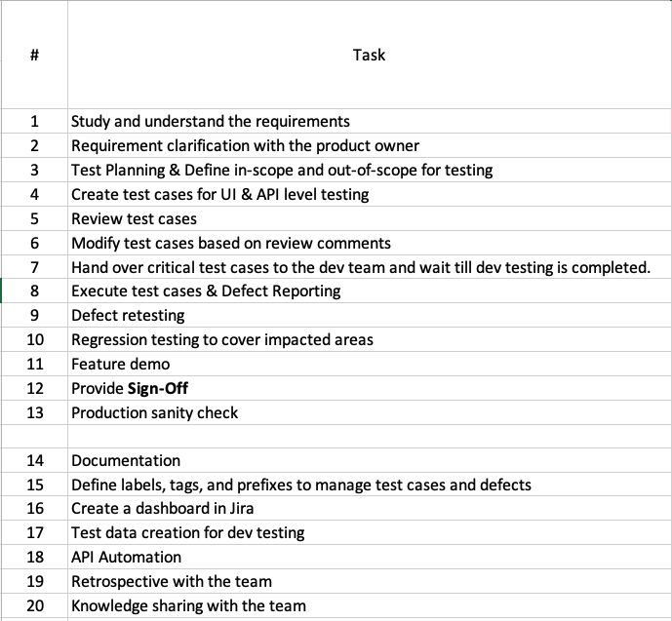
Task: Select the 'Feature demo' cell
Action: pos(370,364)
